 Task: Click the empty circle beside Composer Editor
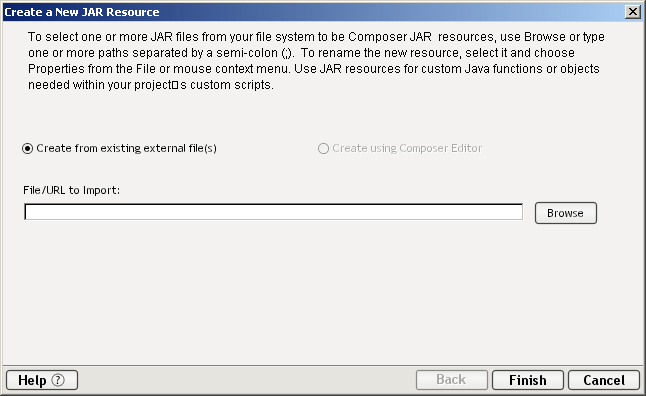(x=323, y=148)
